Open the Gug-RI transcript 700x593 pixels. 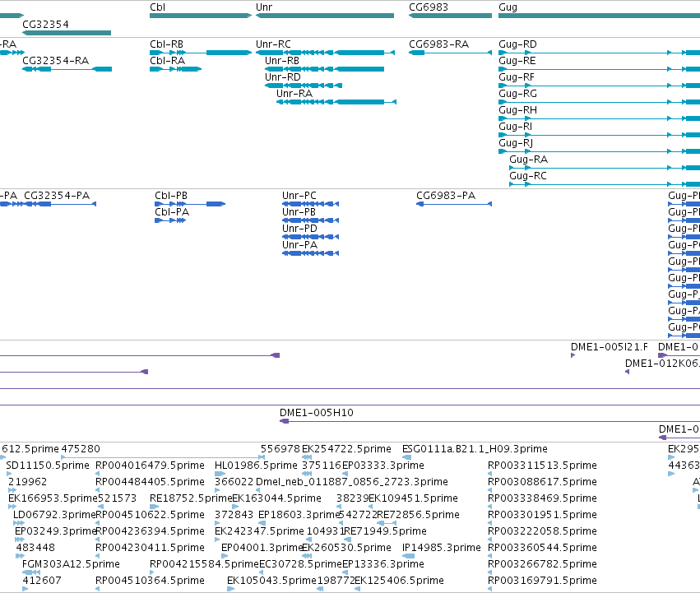[x=599, y=135]
